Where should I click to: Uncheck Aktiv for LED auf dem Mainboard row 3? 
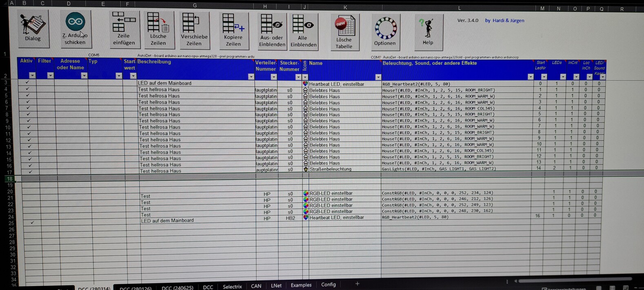[27, 82]
